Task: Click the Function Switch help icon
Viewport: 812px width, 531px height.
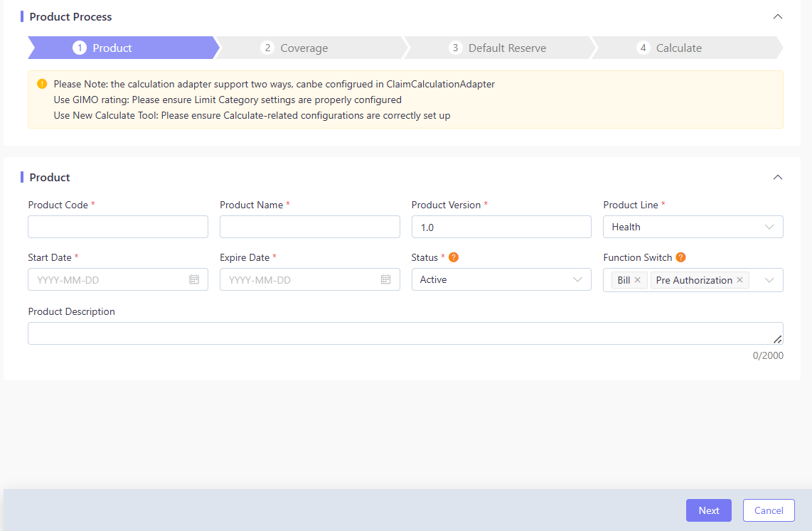Action: tap(681, 257)
